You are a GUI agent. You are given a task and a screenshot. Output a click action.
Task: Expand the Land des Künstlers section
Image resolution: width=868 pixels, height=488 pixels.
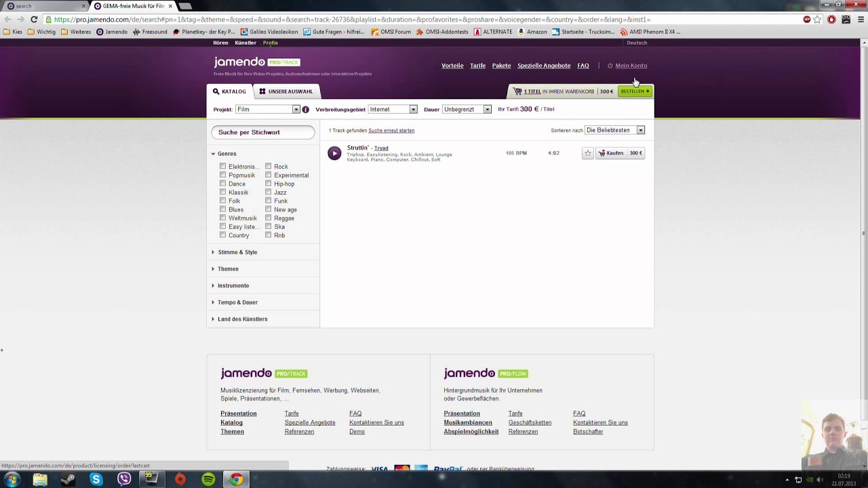click(239, 319)
